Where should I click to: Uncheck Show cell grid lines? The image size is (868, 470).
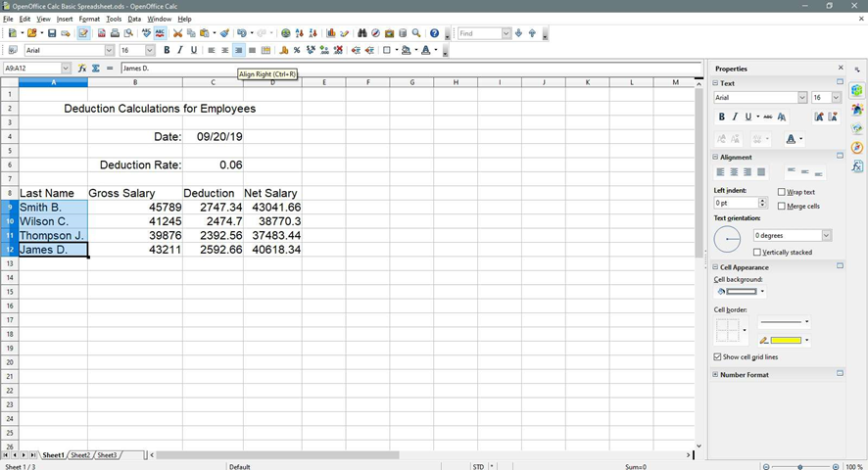(718, 357)
